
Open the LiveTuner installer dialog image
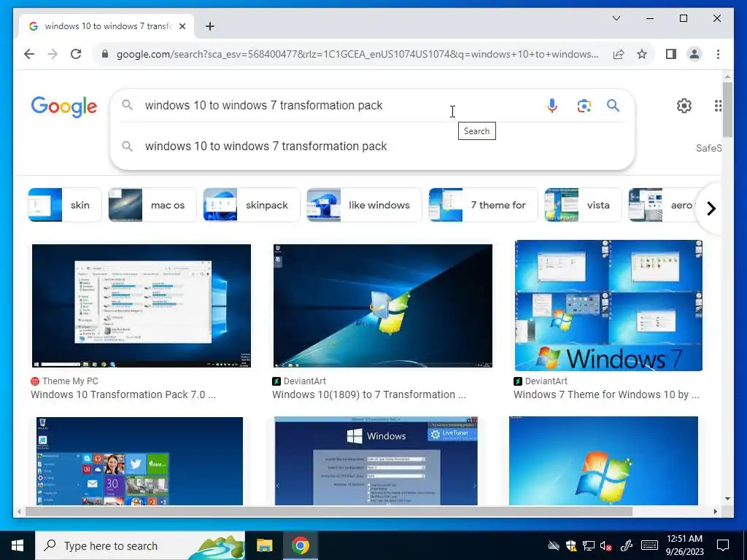pyautogui.click(x=376, y=461)
